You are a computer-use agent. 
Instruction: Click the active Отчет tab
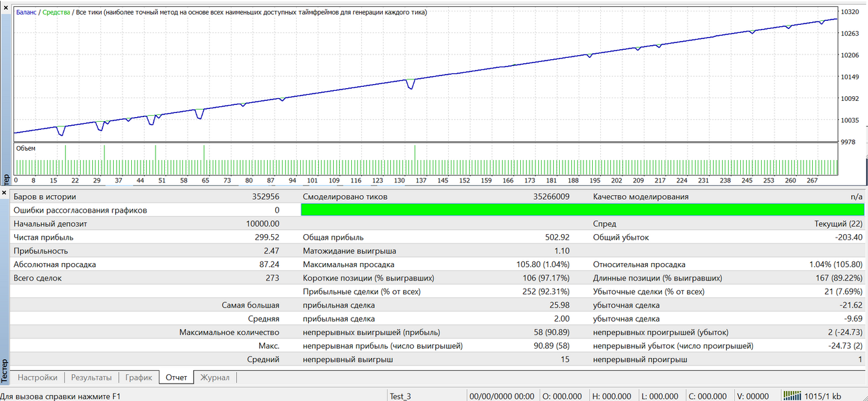tap(177, 377)
